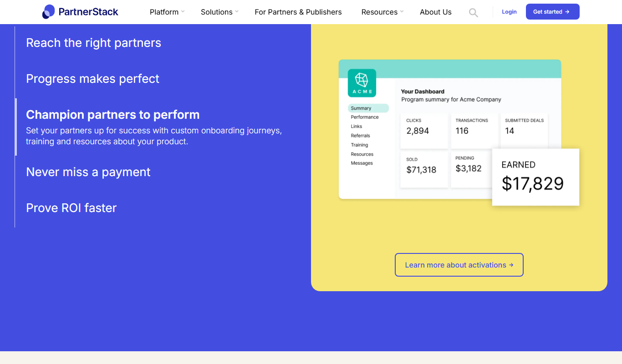Expand the Solutions dropdown menu

pyautogui.click(x=219, y=12)
